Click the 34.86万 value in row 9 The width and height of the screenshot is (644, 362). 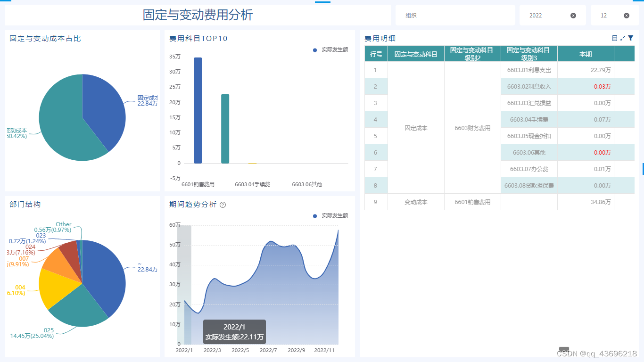(x=601, y=202)
